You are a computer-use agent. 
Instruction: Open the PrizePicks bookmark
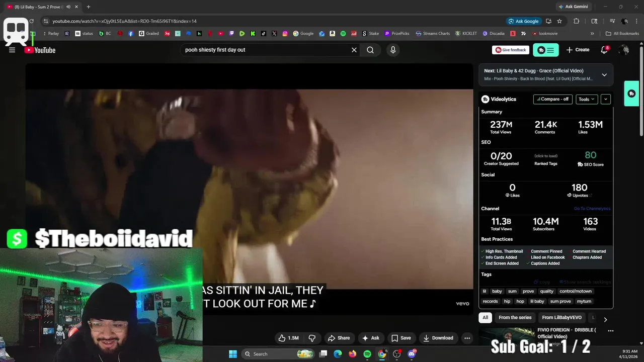point(397,34)
